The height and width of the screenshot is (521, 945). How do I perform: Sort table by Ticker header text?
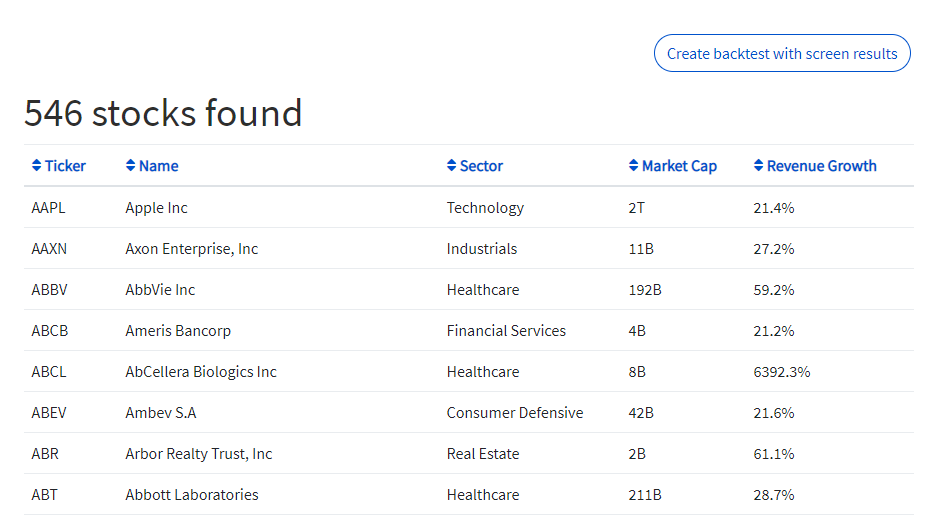(x=65, y=166)
